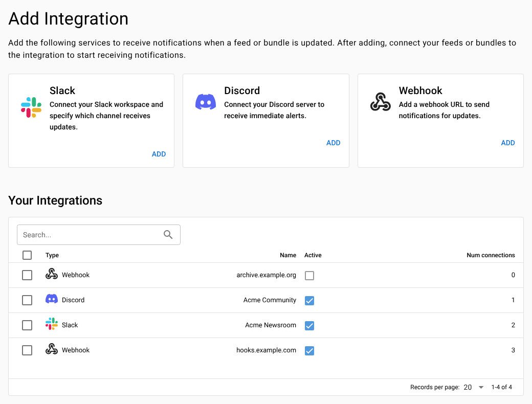Click connection count 0 for archive.example.org
Image resolution: width=532 pixels, height=404 pixels.
pyautogui.click(x=513, y=275)
